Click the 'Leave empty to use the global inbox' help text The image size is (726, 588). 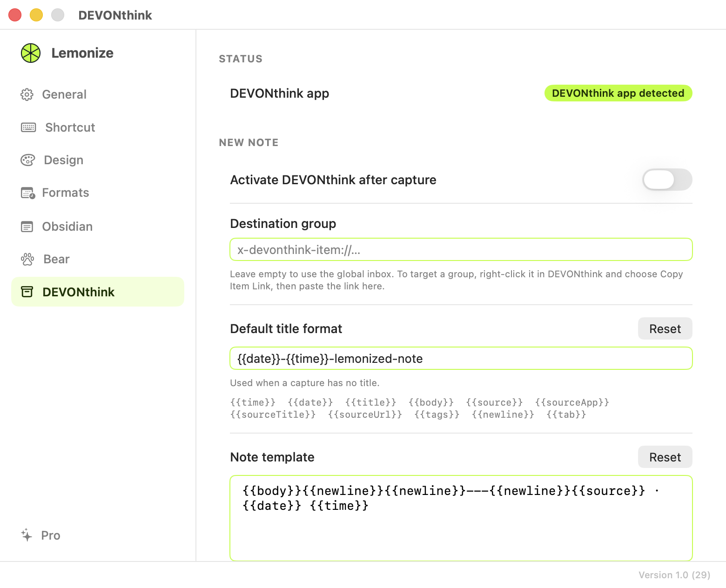click(457, 280)
